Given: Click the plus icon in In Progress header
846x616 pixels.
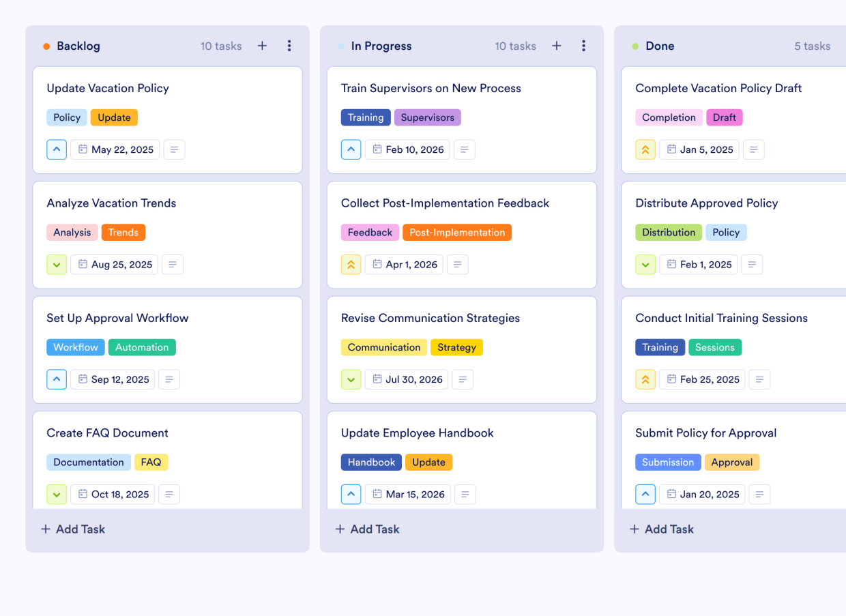Looking at the screenshot, I should tap(557, 46).
